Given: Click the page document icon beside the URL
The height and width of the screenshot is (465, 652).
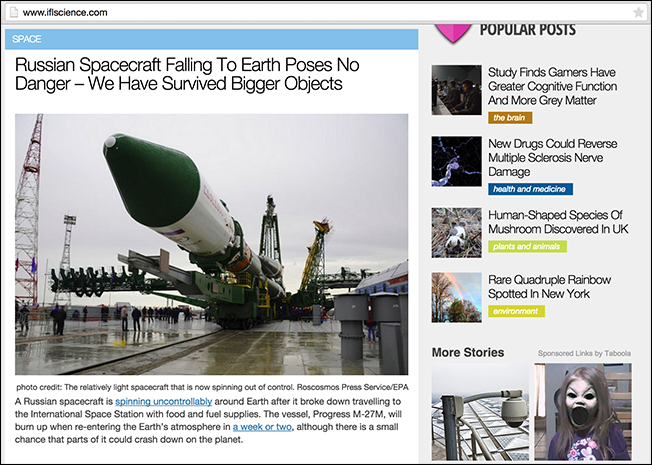Looking at the screenshot, I should click(14, 12).
